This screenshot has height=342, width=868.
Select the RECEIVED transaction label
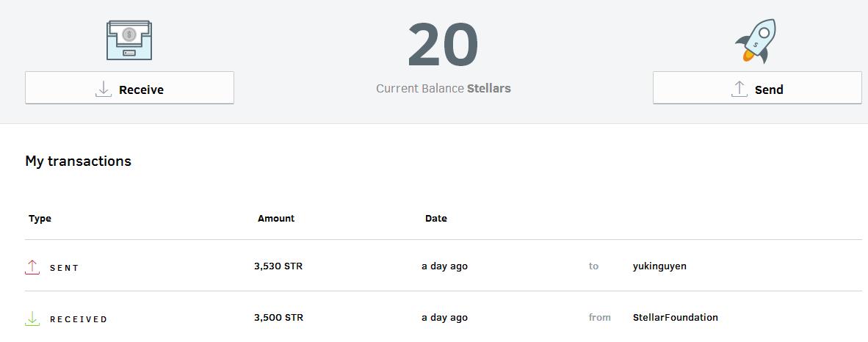(79, 319)
